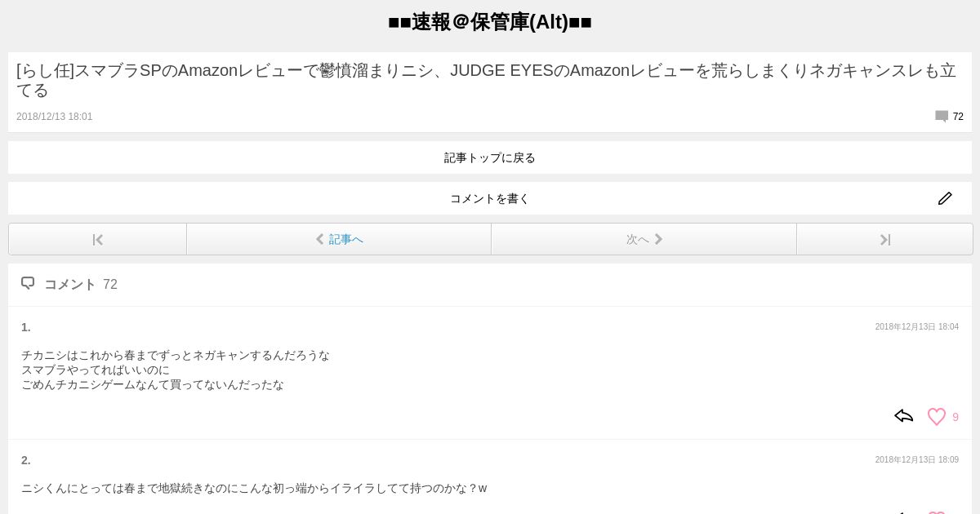Click the comment bubble icon beside 72
980x514 pixels.
(942, 117)
